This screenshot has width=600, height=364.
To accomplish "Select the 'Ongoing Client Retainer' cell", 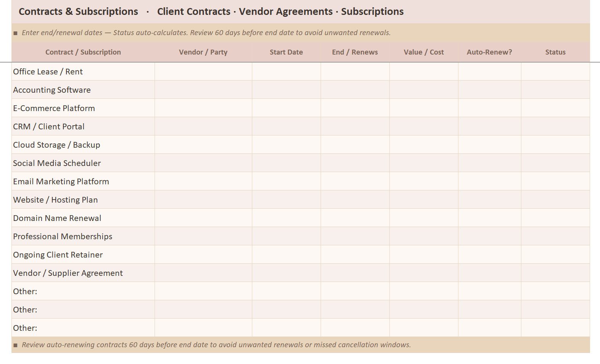I will pos(83,254).
